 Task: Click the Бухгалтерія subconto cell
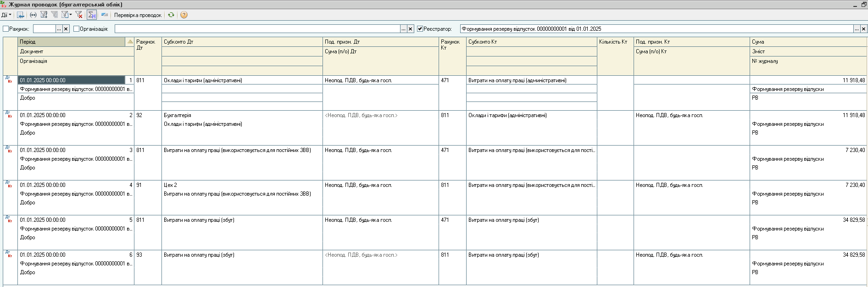tap(242, 115)
